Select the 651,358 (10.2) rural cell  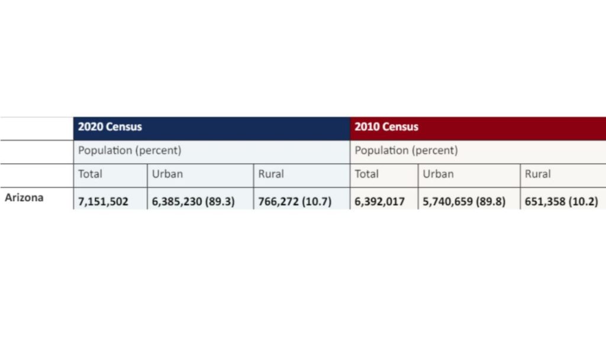561,201
